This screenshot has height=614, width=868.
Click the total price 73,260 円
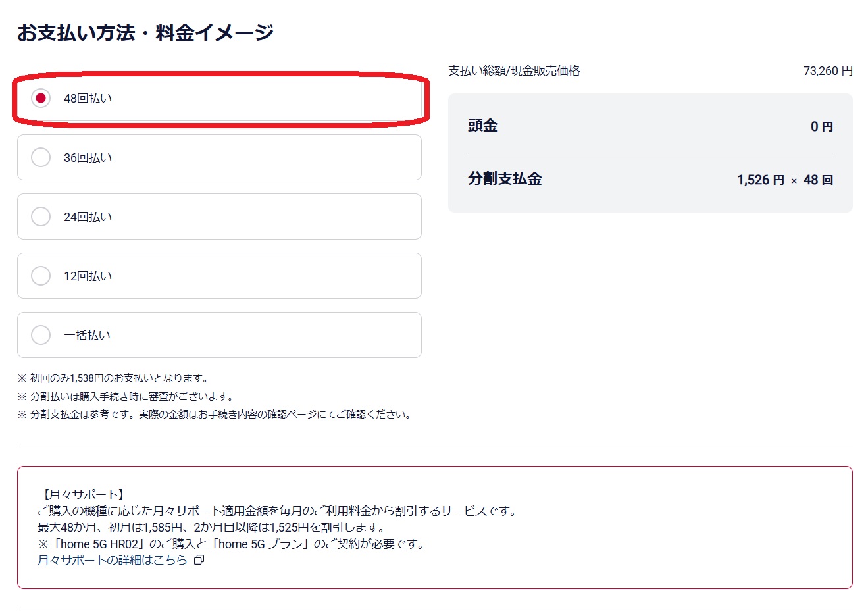click(828, 71)
